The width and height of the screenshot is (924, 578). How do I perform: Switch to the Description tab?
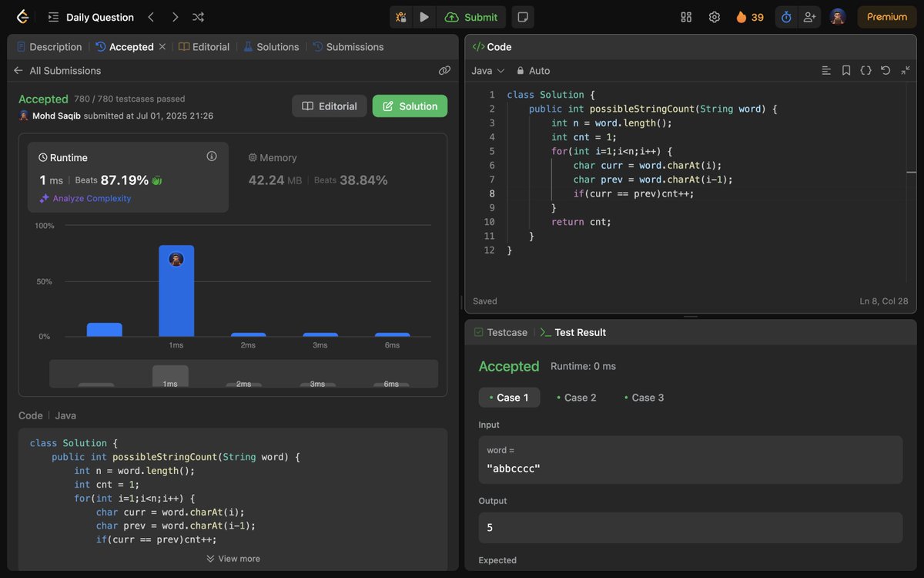pos(49,47)
